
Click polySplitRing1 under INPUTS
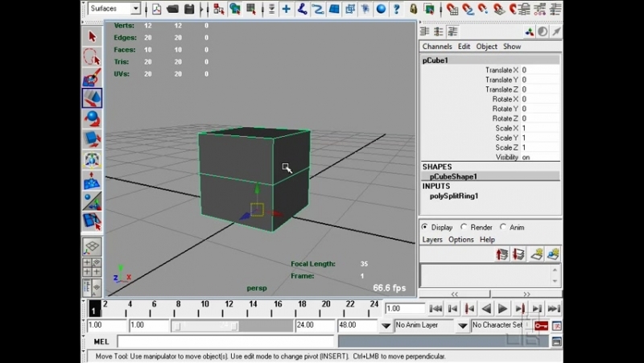tap(454, 196)
